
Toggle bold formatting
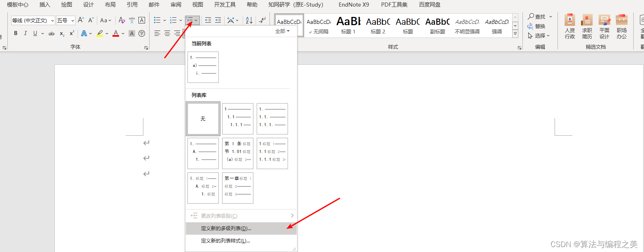coord(16,33)
